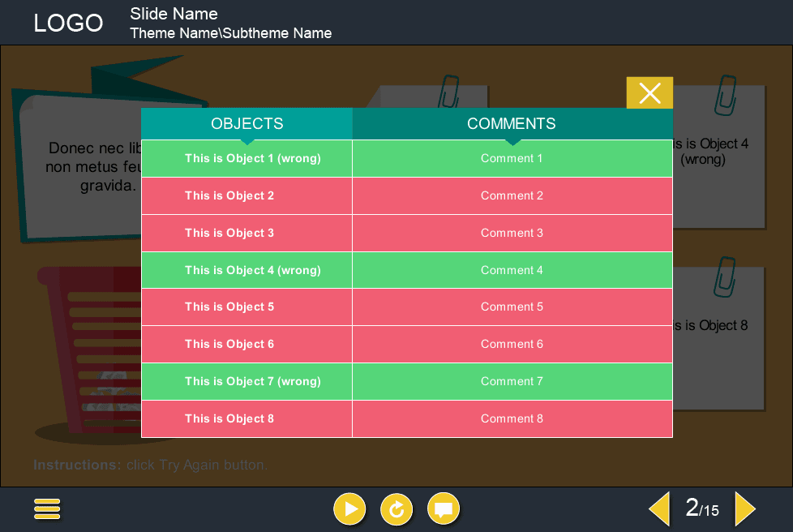Click the "This is Object 1 (wrong)" row
Viewport: 793px width, 532px height.
pyautogui.click(x=252, y=158)
